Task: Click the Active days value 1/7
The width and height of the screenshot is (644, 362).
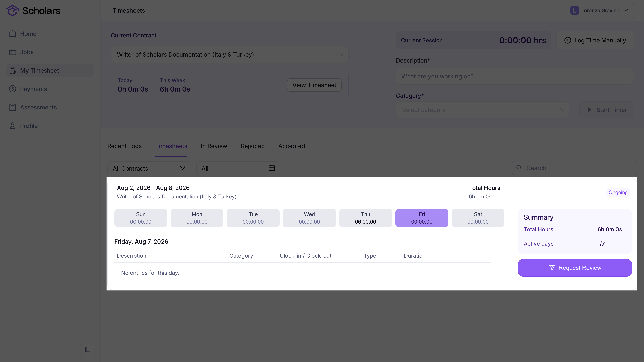Action: coord(601,244)
